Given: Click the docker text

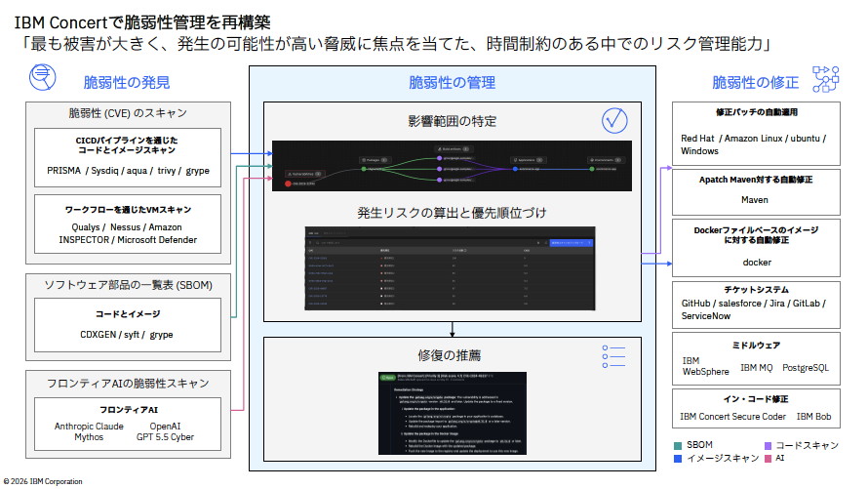Looking at the screenshot, I should pyautogui.click(x=757, y=263).
